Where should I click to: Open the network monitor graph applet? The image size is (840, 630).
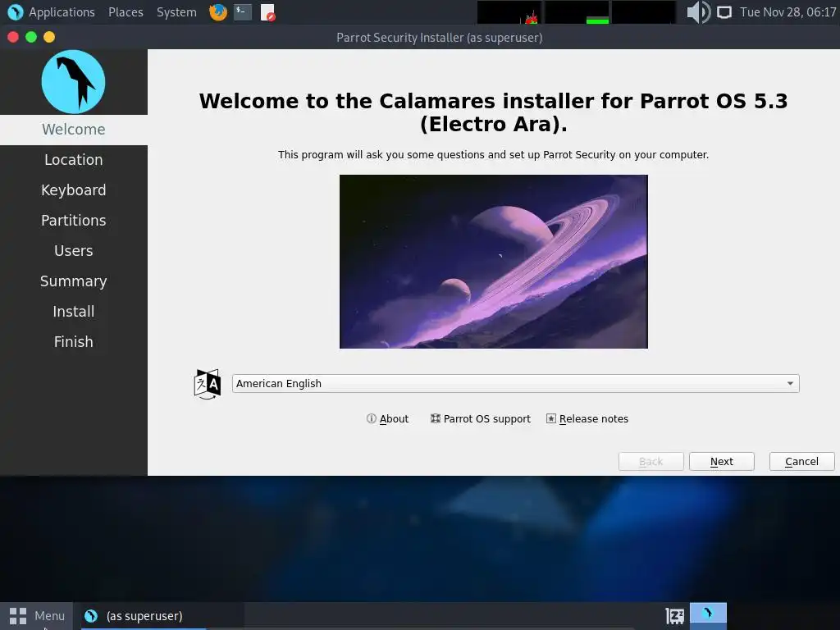click(x=644, y=12)
